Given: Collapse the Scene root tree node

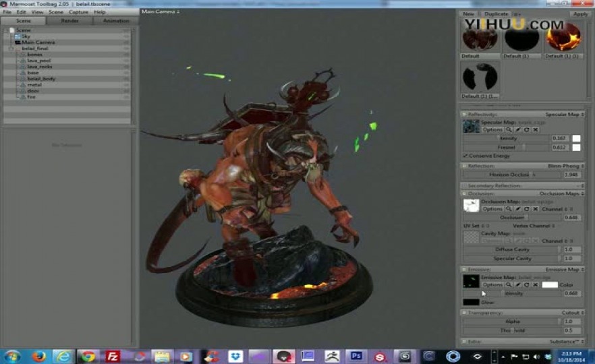Looking at the screenshot, I should tap(5, 30).
